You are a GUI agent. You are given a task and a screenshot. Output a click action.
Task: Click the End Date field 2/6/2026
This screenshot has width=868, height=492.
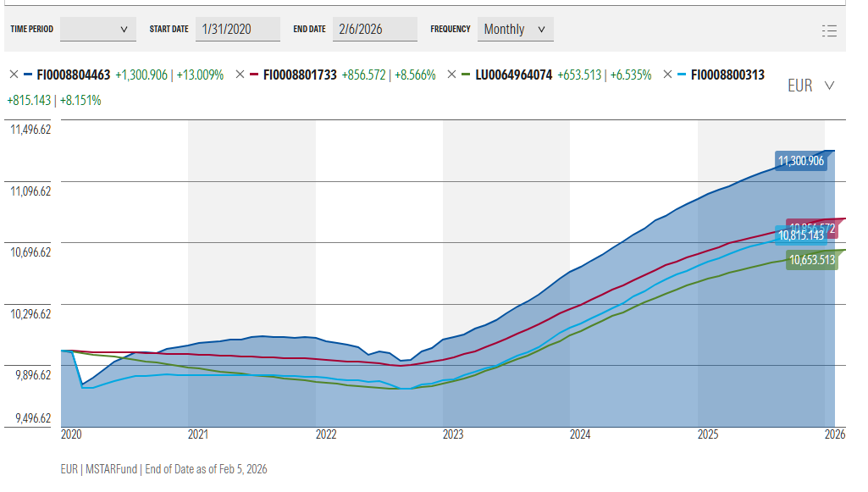tap(374, 29)
